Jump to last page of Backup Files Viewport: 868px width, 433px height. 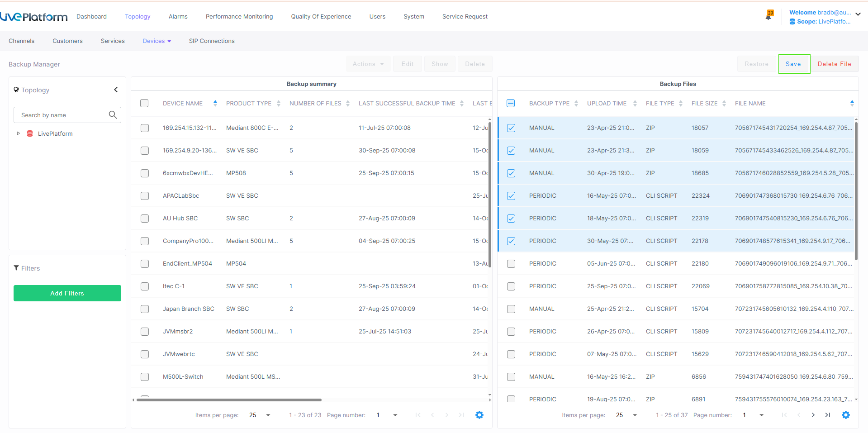pyautogui.click(x=828, y=415)
